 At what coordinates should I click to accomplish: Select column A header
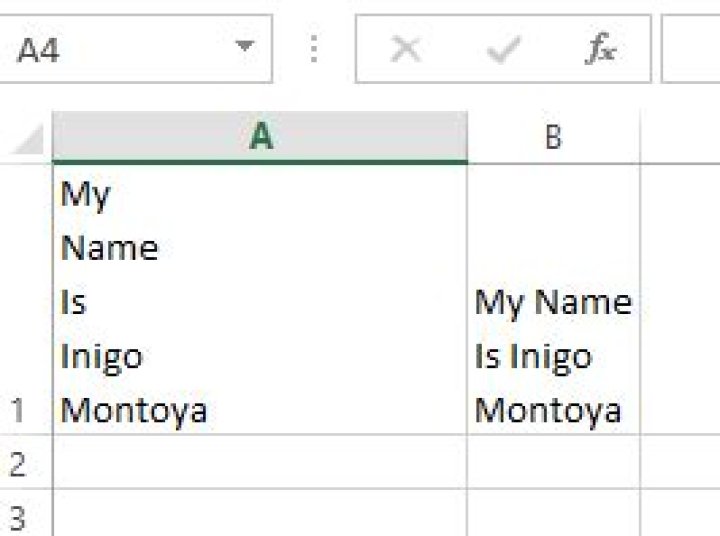coord(260,137)
